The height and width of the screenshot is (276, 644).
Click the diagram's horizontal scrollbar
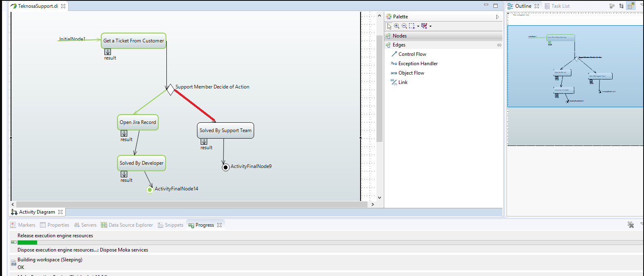[x=192, y=204]
